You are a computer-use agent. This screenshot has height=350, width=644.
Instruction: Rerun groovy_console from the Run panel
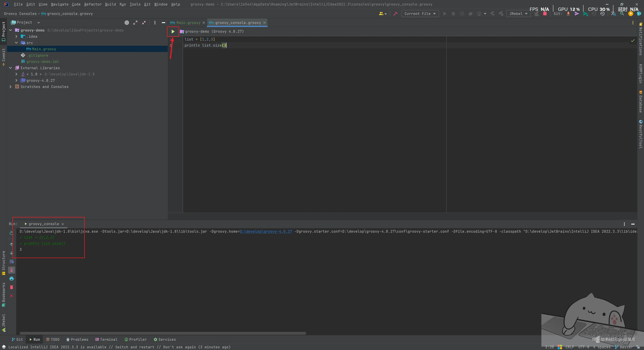point(12,233)
